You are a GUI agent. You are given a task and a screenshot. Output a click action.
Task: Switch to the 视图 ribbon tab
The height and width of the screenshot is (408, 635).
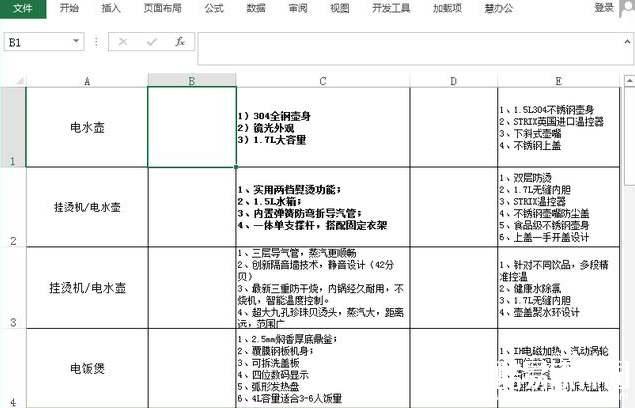click(339, 8)
